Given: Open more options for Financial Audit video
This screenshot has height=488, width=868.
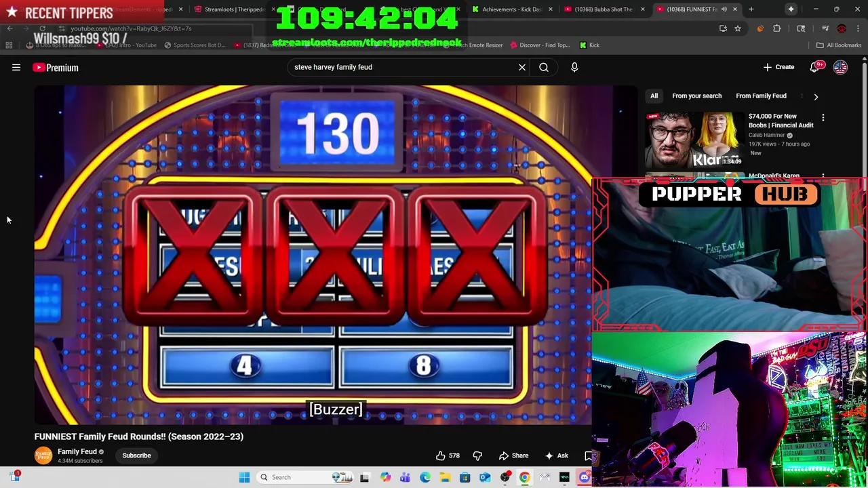Looking at the screenshot, I should click(x=823, y=118).
